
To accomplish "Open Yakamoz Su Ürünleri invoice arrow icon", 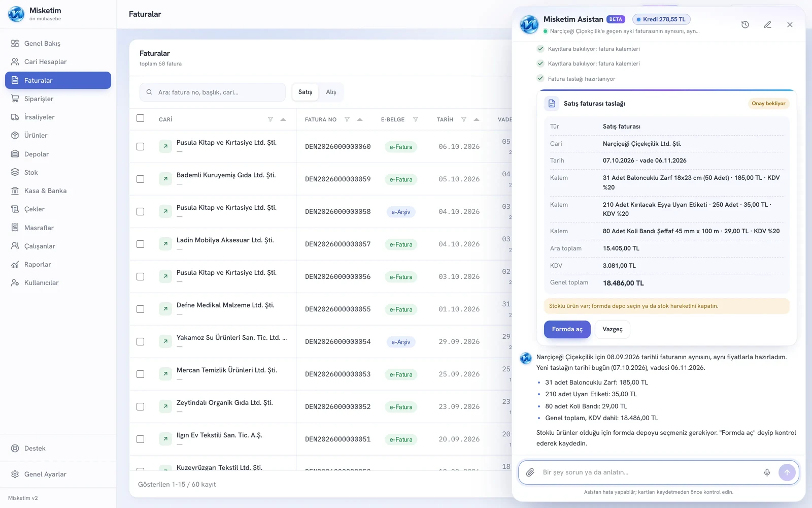I will point(165,342).
